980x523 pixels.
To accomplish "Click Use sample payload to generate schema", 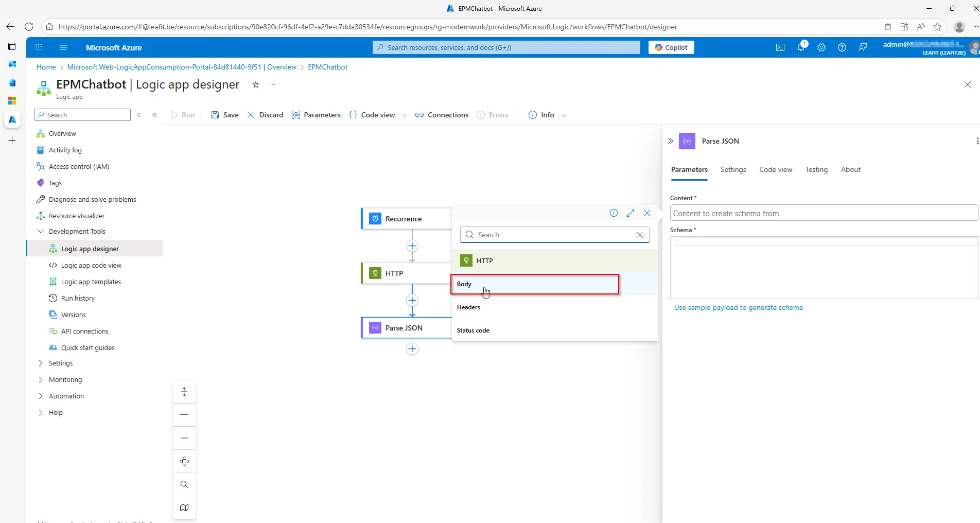I will 738,307.
